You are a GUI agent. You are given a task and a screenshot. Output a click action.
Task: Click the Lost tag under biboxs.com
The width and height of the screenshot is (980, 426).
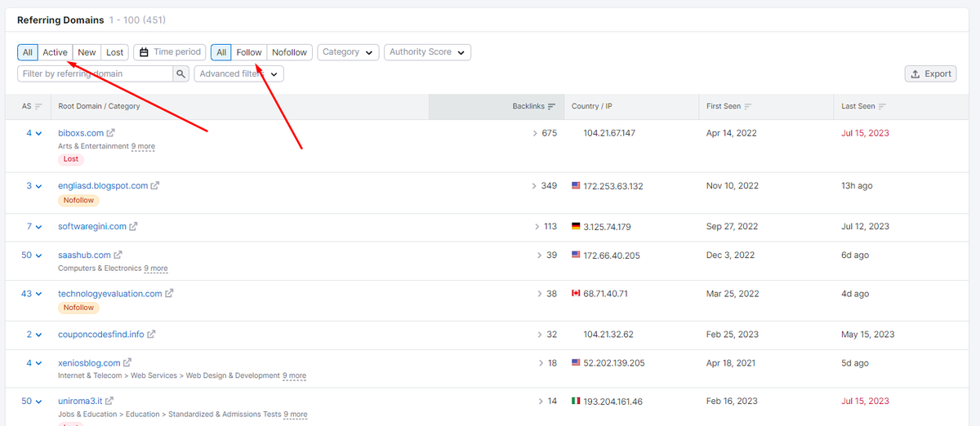pos(70,159)
